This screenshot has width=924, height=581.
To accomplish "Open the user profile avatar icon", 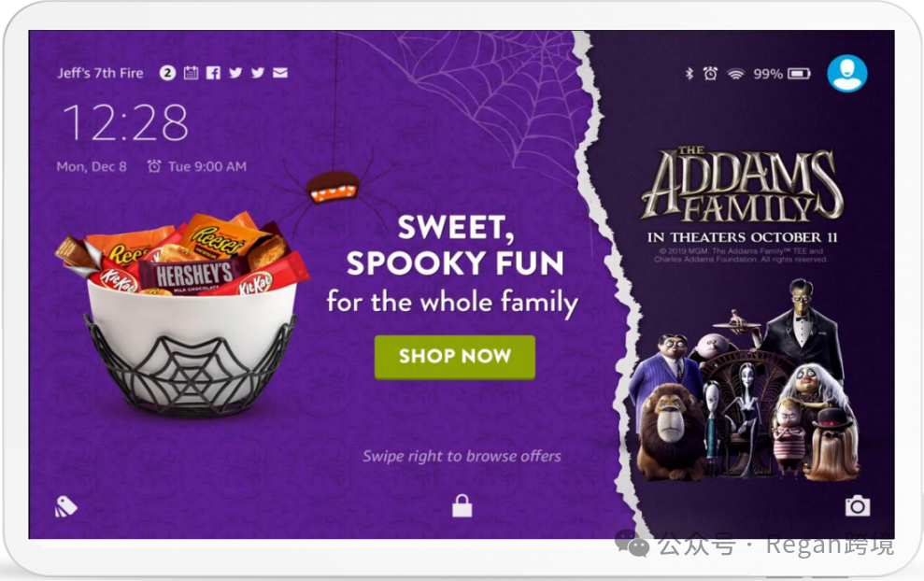I will click(x=846, y=73).
